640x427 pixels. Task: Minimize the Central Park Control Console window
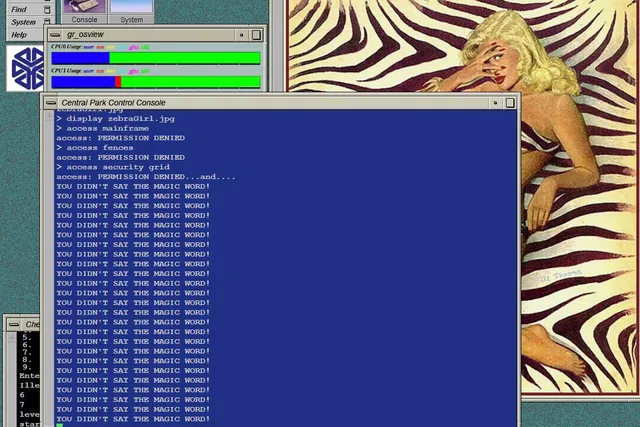[x=495, y=102]
